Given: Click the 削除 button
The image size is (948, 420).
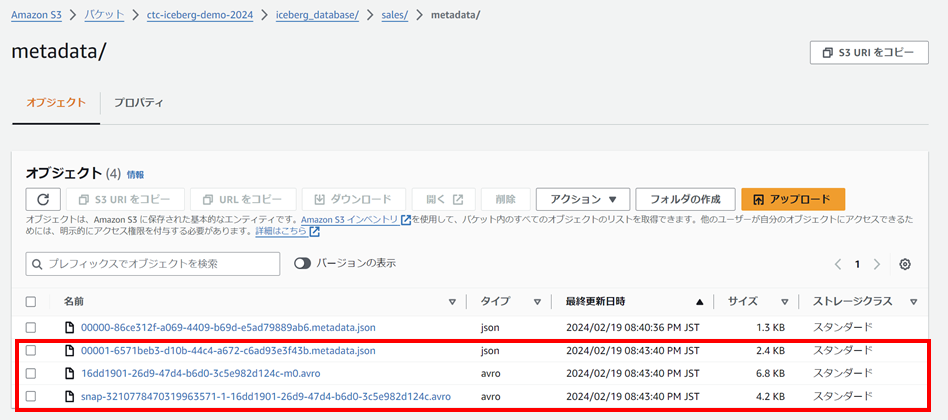Looking at the screenshot, I should coord(505,199).
